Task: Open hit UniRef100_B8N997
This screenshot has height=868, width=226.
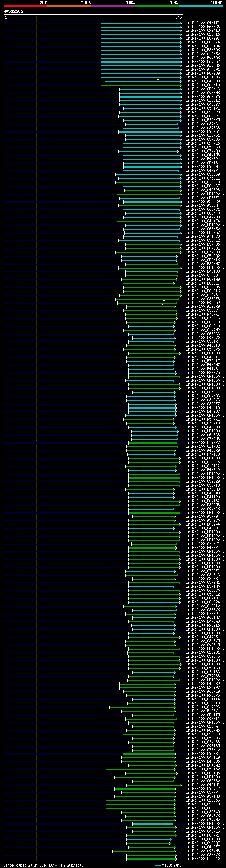Action: pyautogui.click(x=203, y=38)
